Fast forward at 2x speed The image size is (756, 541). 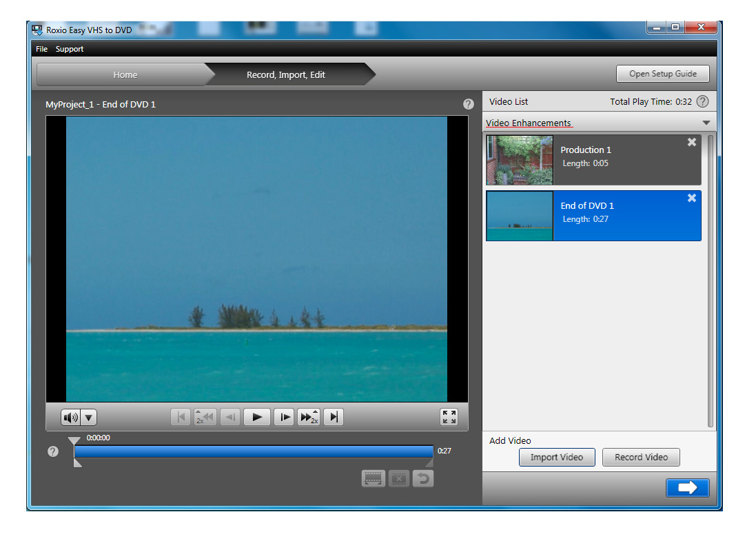[x=308, y=417]
